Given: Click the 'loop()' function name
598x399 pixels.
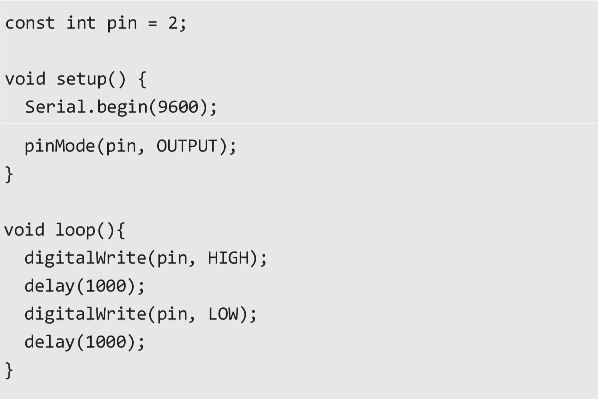Looking at the screenshot, I should click(x=85, y=230).
